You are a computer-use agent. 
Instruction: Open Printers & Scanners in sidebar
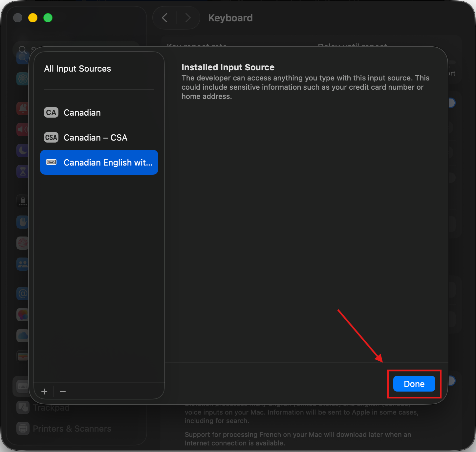(72, 429)
